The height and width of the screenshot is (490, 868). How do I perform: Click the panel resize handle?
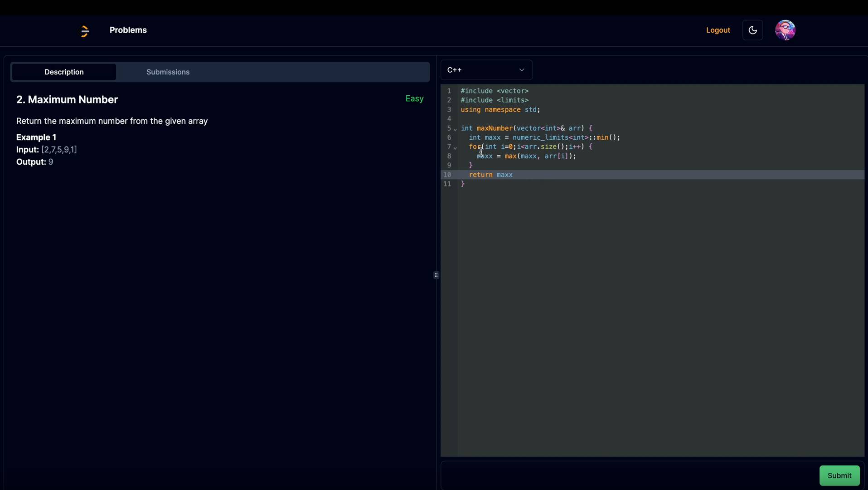[436, 275]
